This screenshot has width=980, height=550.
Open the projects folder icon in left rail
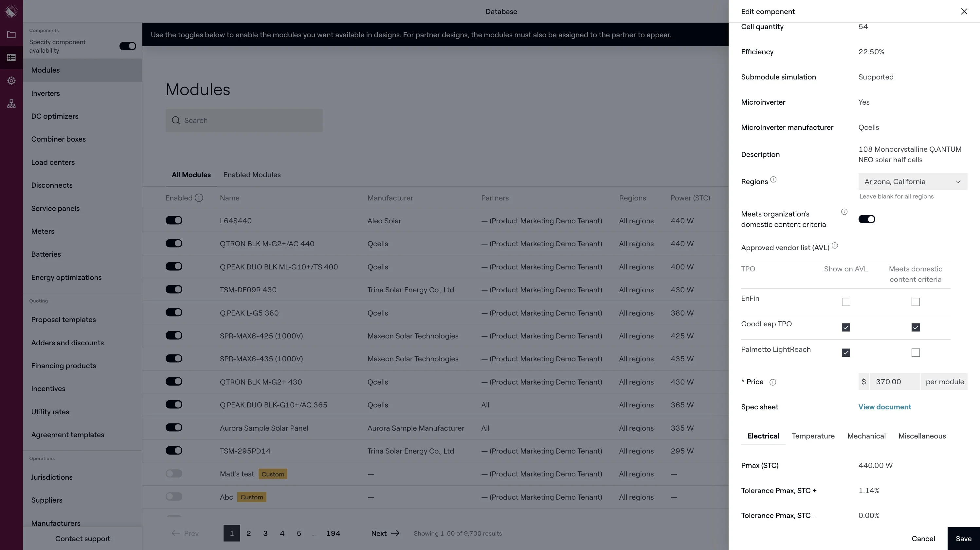(11, 35)
